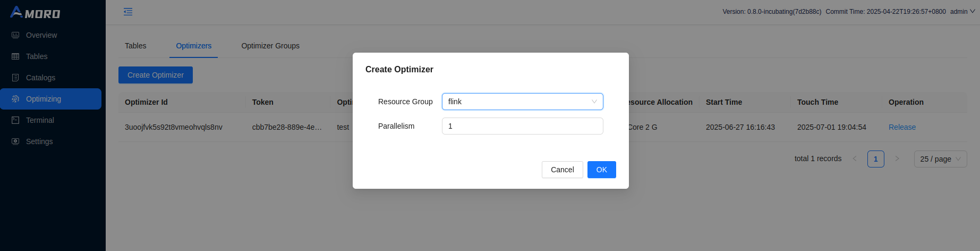The height and width of the screenshot is (251, 980).
Task: Focus the Parallelism input field
Action: click(x=522, y=126)
